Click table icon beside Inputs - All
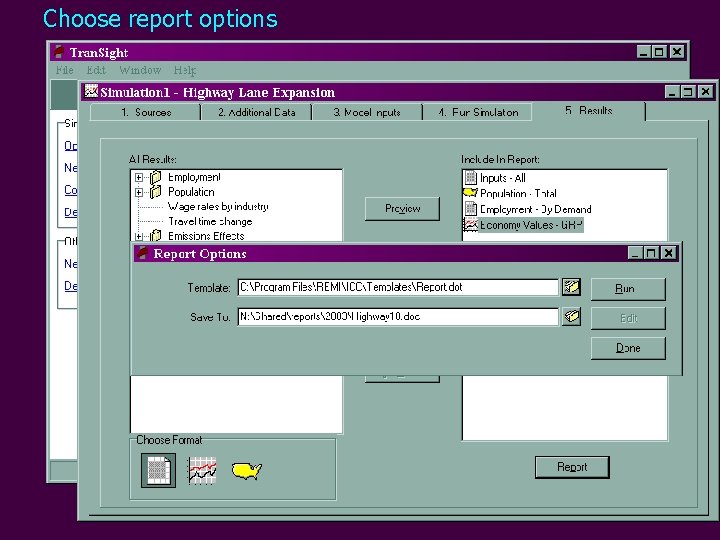The image size is (720, 540). click(471, 177)
